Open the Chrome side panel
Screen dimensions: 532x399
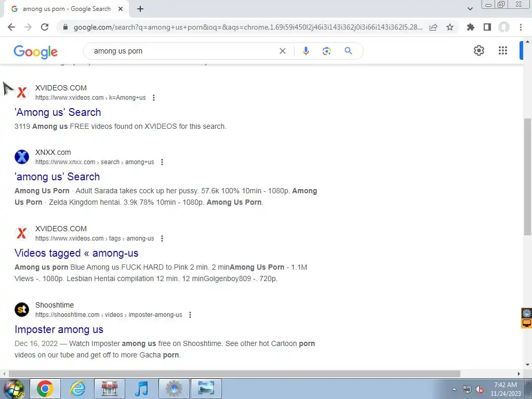[x=487, y=27]
